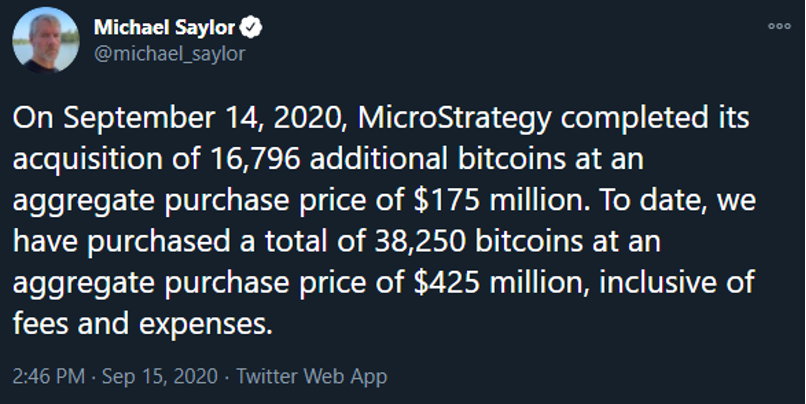
Task: Open the Twitter Web App source link
Action: (312, 377)
